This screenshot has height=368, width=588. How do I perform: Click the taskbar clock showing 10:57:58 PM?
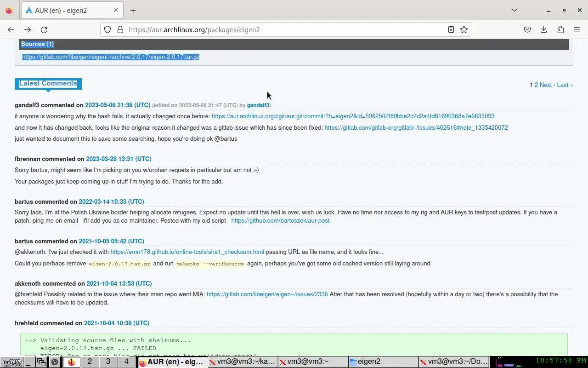(561, 361)
